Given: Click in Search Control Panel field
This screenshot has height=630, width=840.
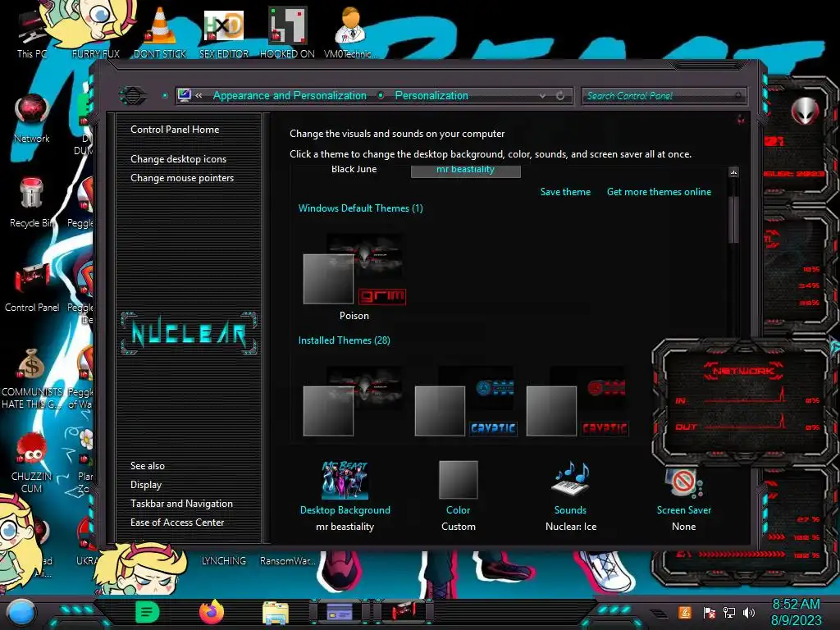Looking at the screenshot, I should (663, 96).
